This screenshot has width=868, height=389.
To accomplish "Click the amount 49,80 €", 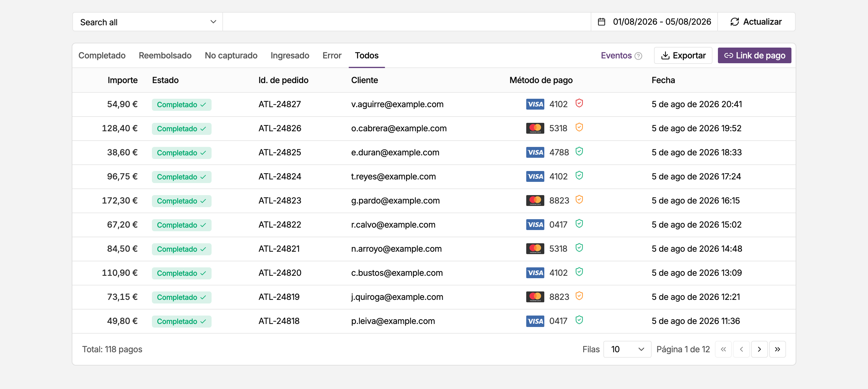I will [122, 321].
